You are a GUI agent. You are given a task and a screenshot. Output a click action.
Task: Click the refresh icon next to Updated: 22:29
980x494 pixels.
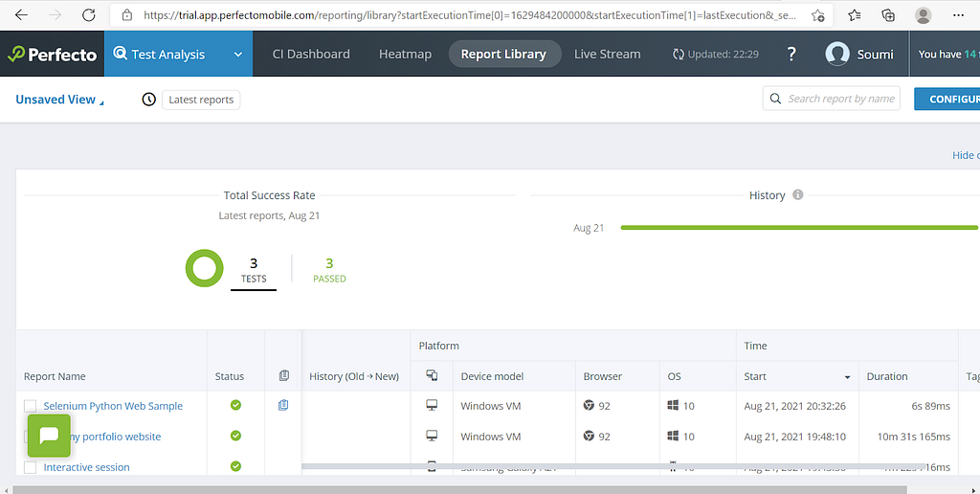(679, 55)
